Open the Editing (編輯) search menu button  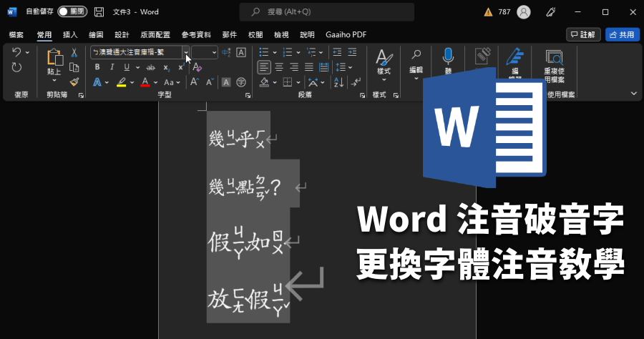pos(416,65)
